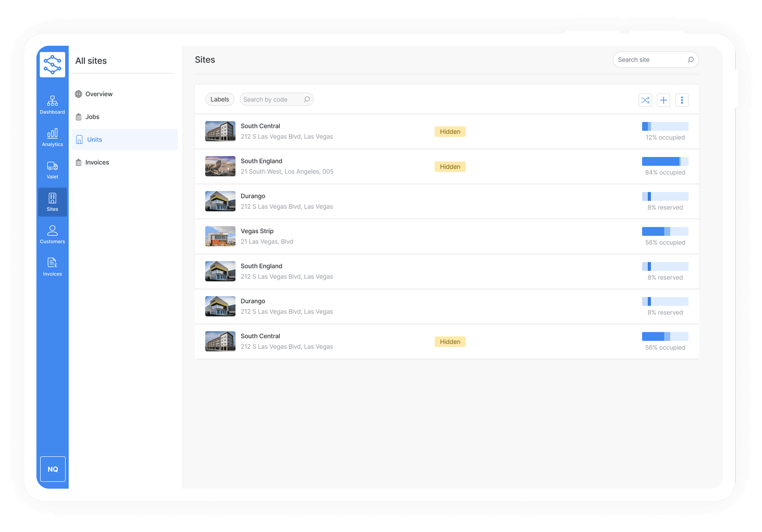Open the first Durango site thumbnail

220,201
